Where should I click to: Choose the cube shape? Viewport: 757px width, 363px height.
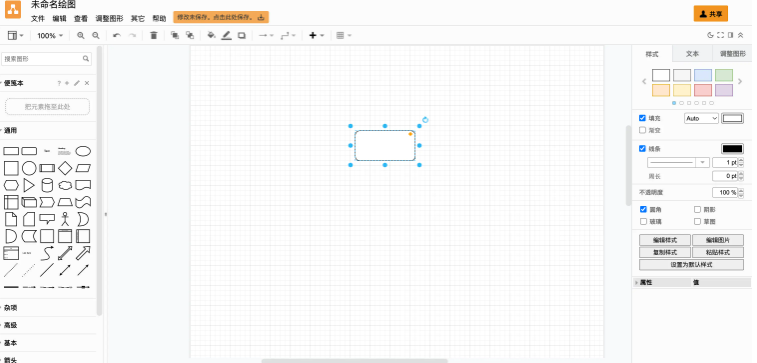click(x=29, y=202)
